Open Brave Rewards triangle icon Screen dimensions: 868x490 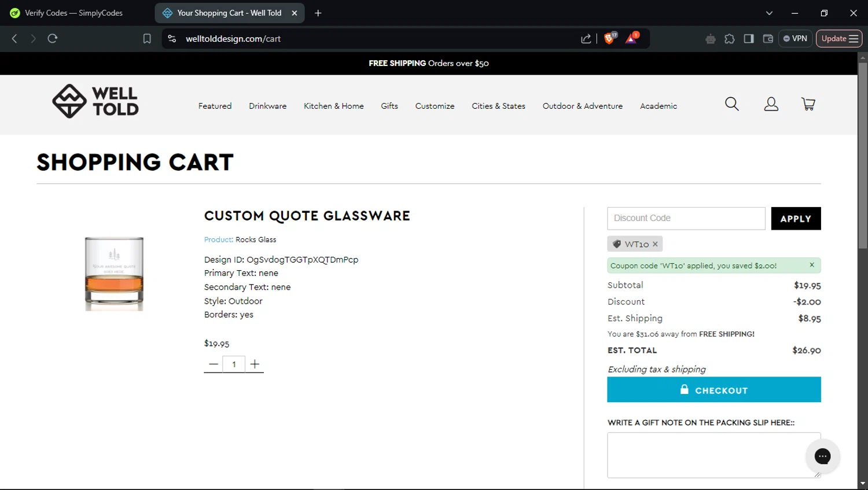(x=632, y=38)
